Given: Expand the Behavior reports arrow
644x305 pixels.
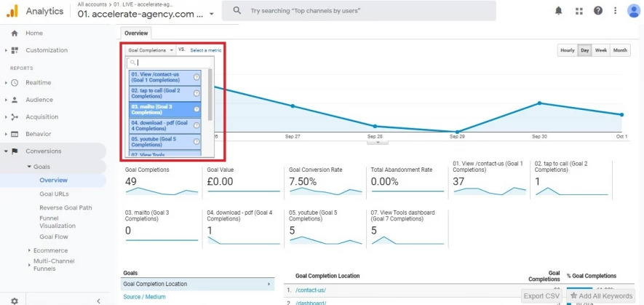Looking at the screenshot, I should (x=6, y=134).
